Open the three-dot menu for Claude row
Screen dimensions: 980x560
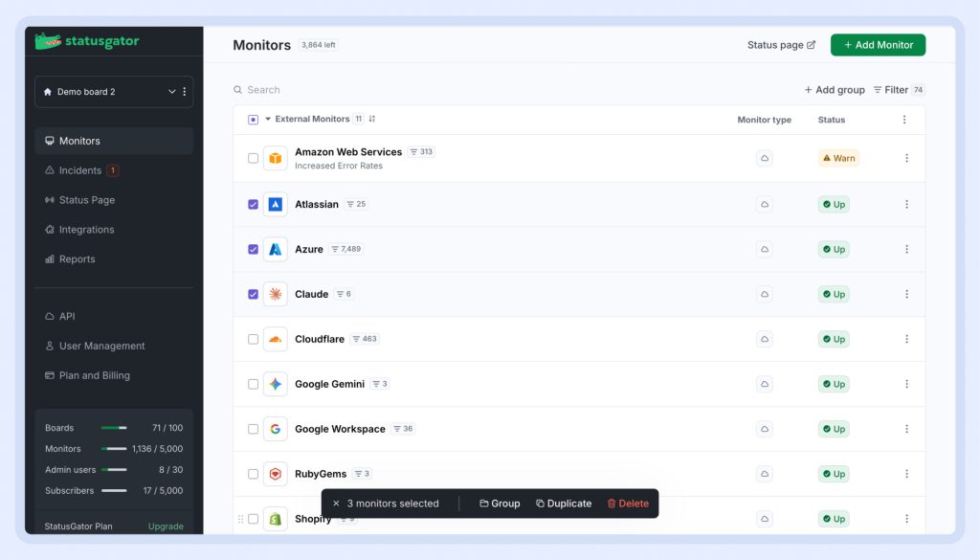(907, 295)
